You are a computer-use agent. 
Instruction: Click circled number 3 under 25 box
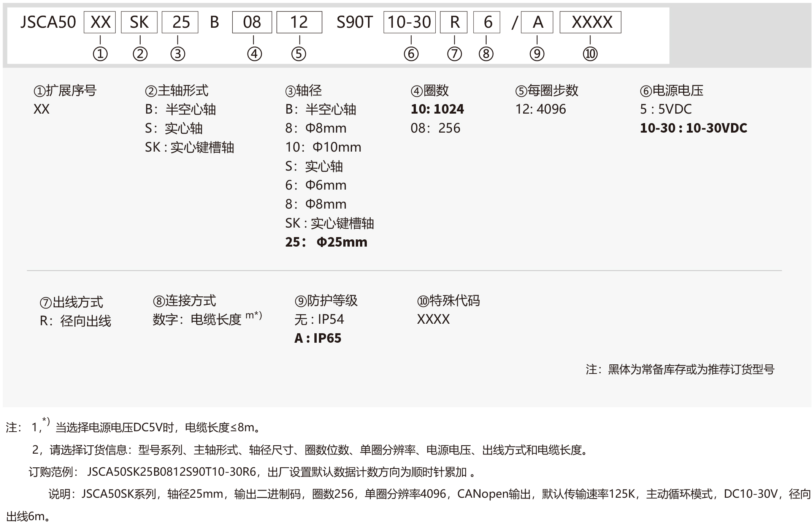coord(178,54)
